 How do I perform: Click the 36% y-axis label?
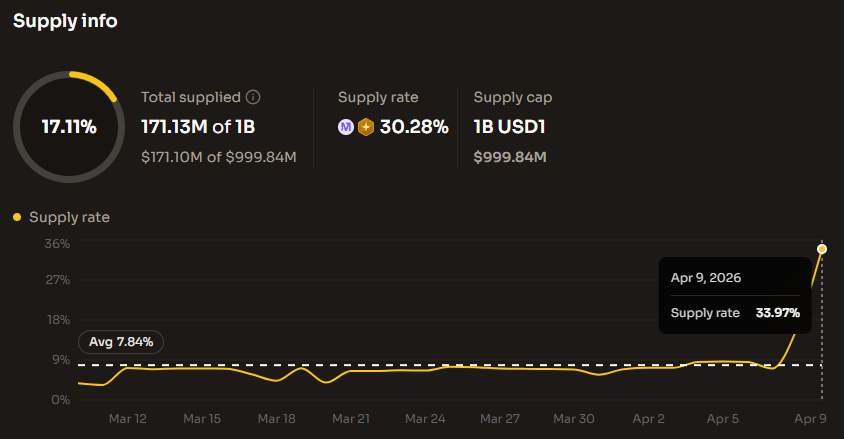click(58, 244)
